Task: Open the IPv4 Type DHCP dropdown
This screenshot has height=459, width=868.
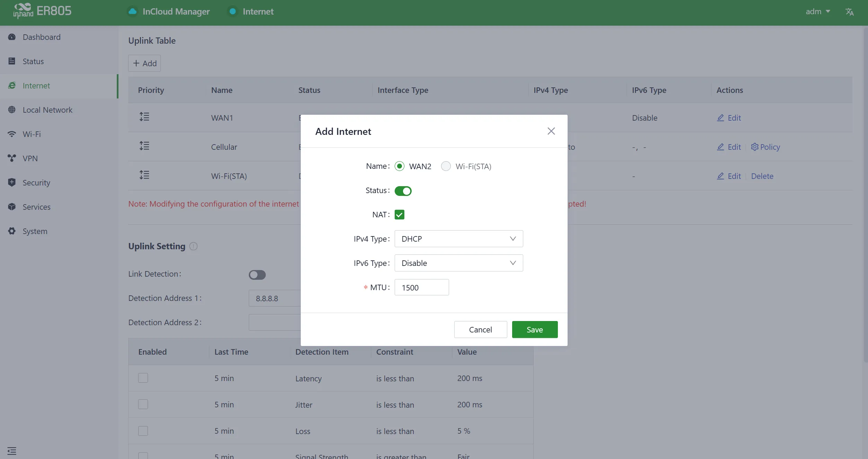Action: (x=458, y=239)
